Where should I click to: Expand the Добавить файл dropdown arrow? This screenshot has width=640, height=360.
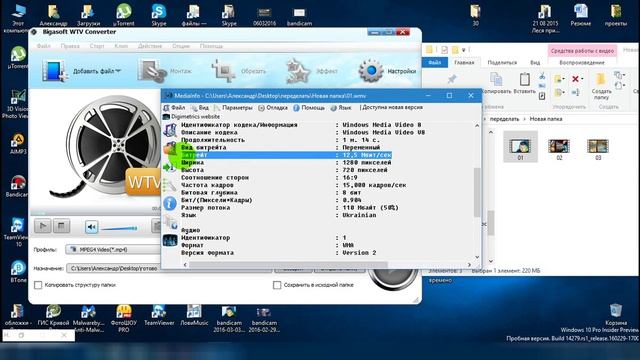118,71
